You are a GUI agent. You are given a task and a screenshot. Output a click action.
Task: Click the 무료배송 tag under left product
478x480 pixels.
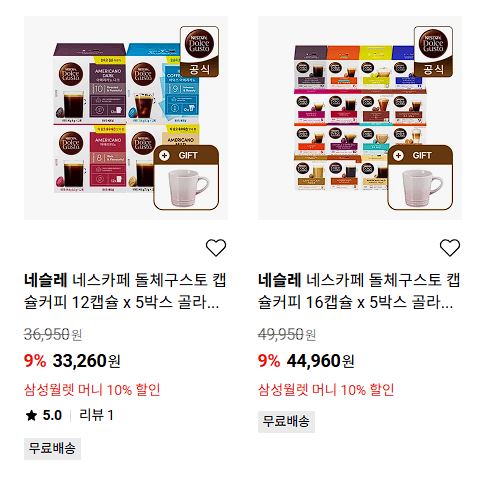click(x=52, y=449)
